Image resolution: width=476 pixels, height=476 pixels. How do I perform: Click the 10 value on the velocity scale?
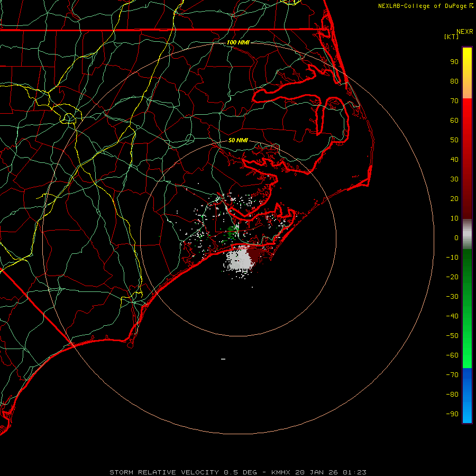click(454, 218)
